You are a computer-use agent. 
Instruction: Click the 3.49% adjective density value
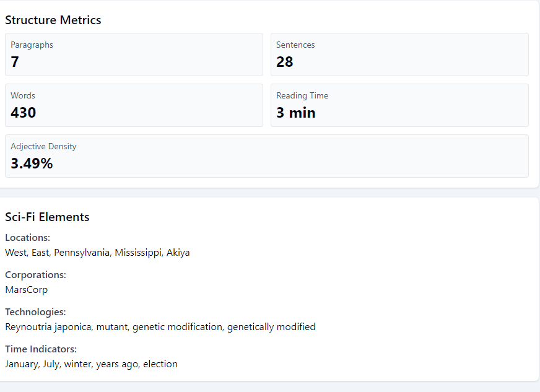[32, 163]
